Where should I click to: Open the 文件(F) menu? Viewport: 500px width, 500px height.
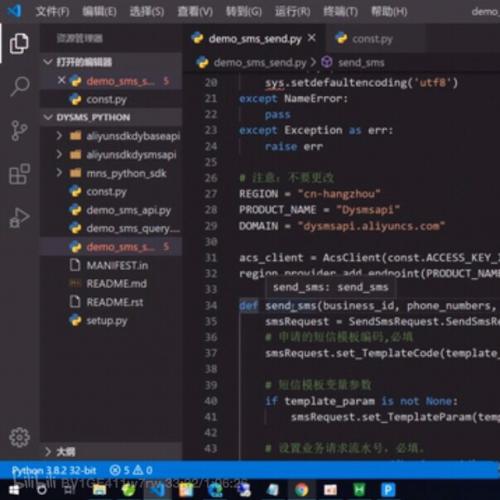(x=52, y=12)
